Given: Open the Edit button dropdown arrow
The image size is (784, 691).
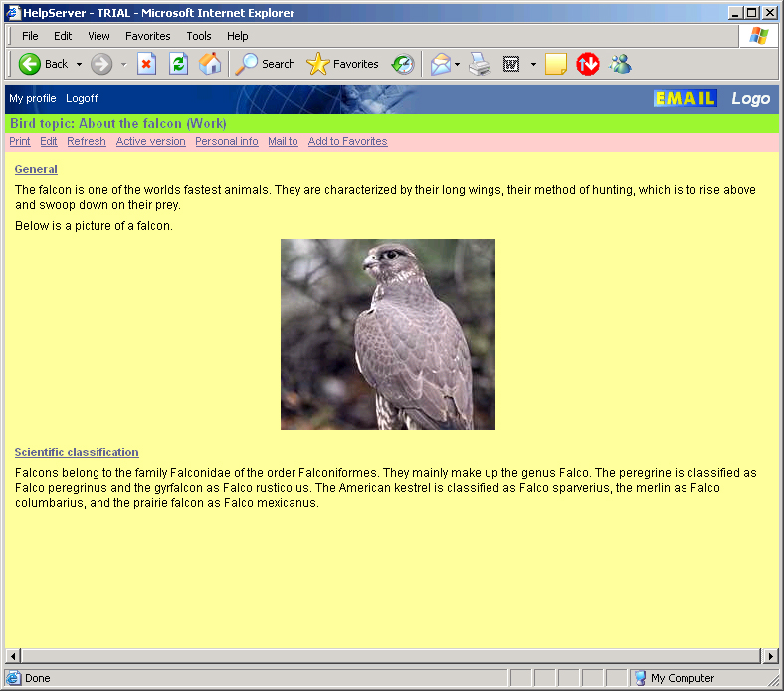Looking at the screenshot, I should click(533, 64).
